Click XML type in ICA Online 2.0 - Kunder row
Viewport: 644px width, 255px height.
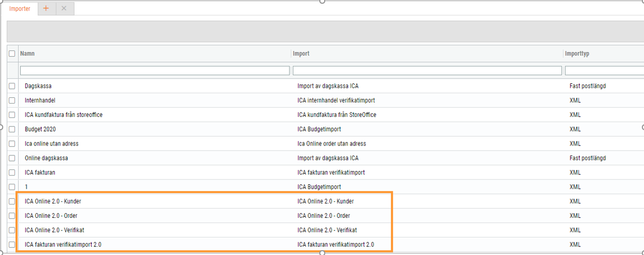click(x=575, y=201)
